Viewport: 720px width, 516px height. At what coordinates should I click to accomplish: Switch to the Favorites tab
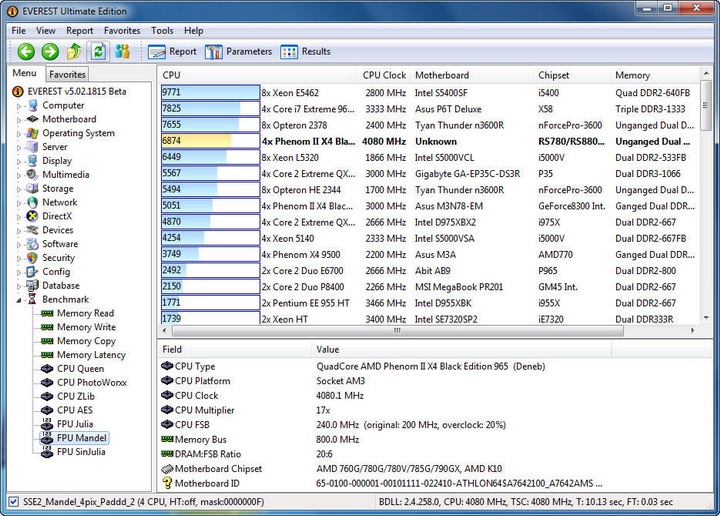tap(68, 74)
